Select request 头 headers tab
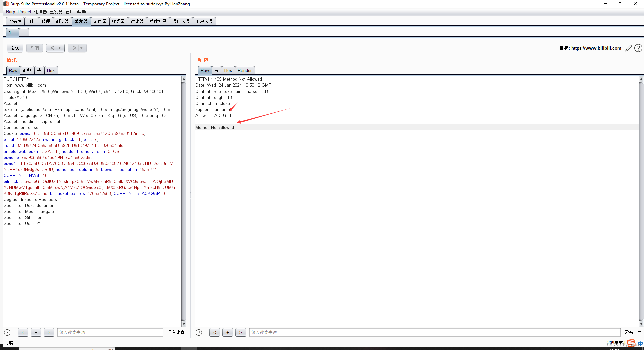Viewport: 644px width, 350px height. (39, 70)
